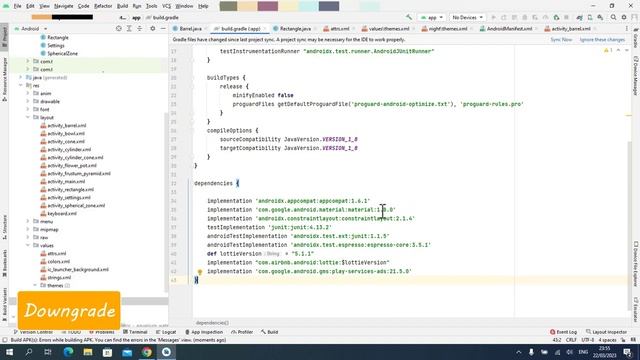Image resolution: width=640 pixels, height=360 pixels.
Task: Open Microsoft Edge from the taskbar
Action: pyautogui.click(x=68, y=352)
